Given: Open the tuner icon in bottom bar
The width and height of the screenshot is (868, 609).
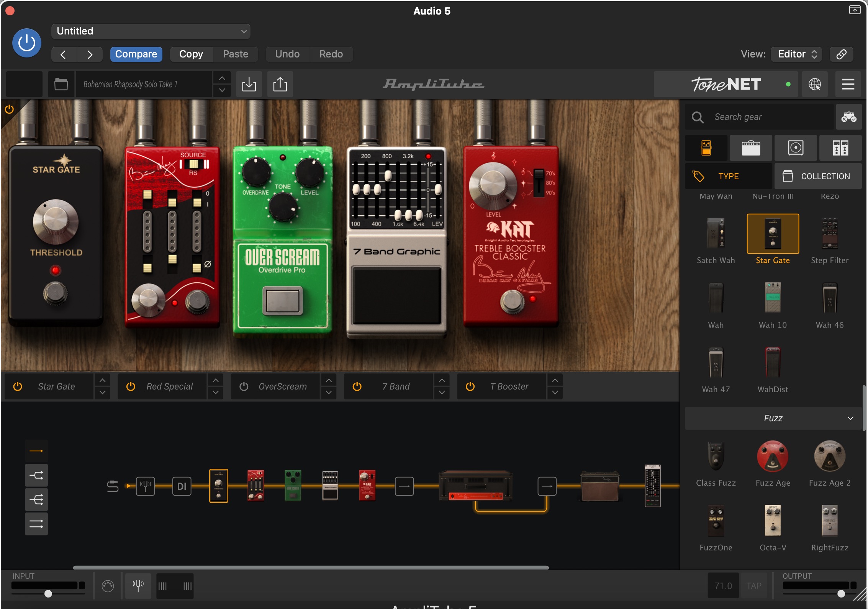Looking at the screenshot, I should pyautogui.click(x=138, y=586).
